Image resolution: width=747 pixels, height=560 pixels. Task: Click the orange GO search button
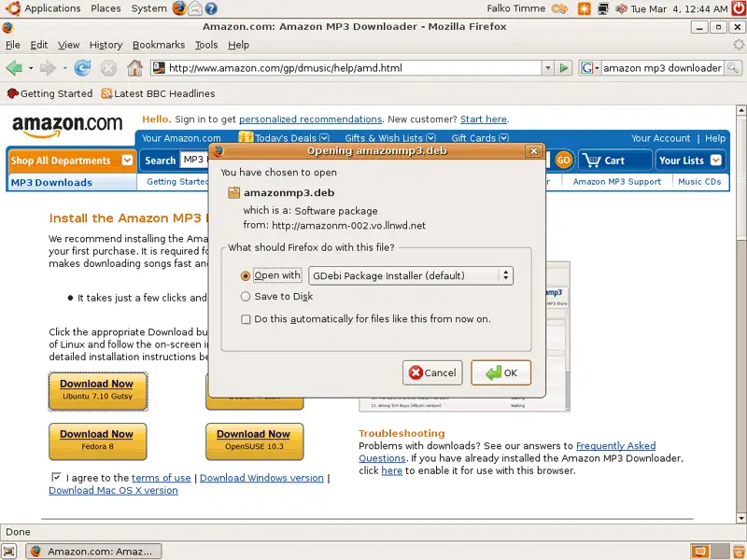564,160
